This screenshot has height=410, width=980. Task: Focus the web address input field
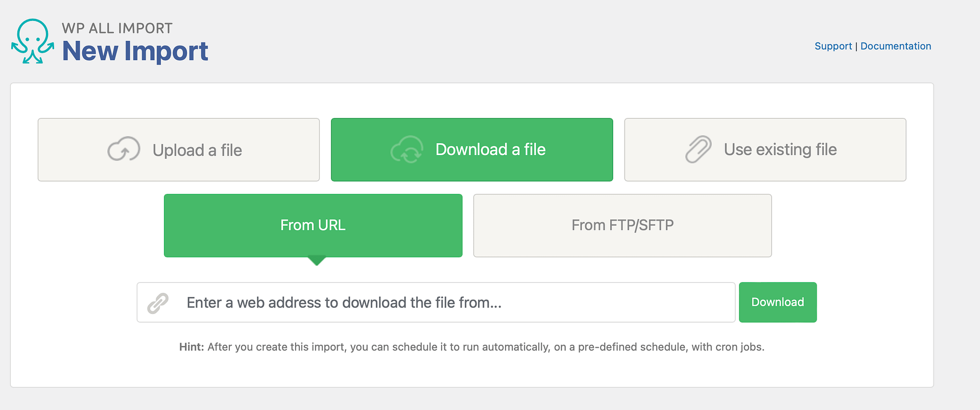pos(449,303)
